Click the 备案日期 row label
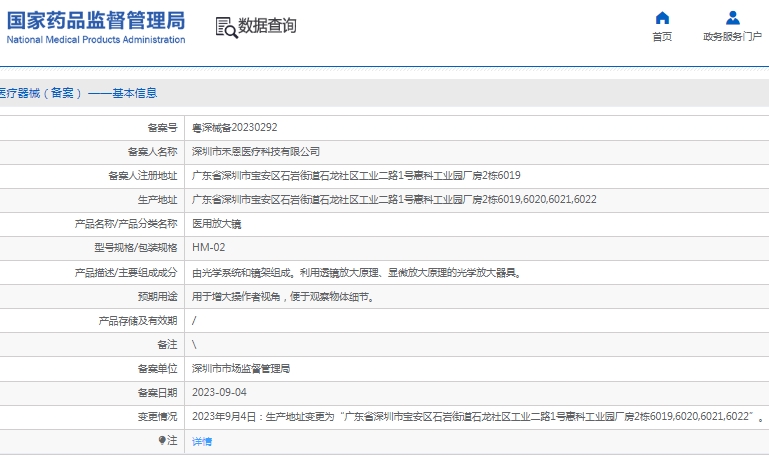Image resolution: width=769 pixels, height=458 pixels. tap(157, 392)
